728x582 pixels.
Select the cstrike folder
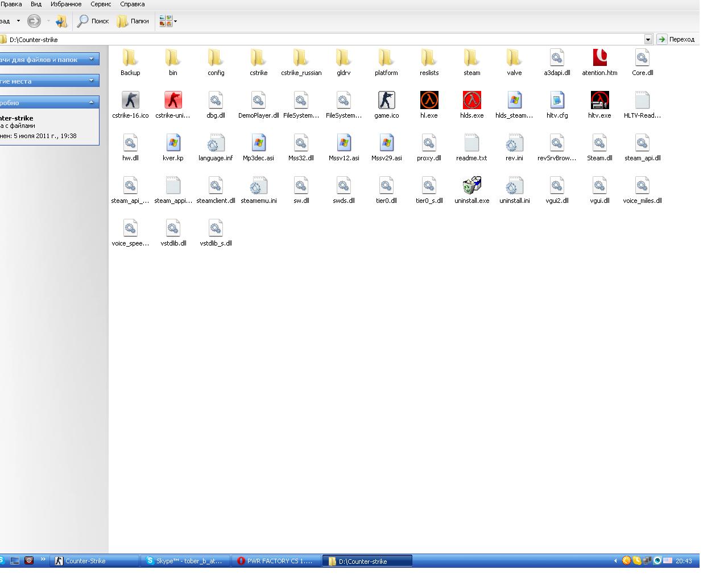258,58
